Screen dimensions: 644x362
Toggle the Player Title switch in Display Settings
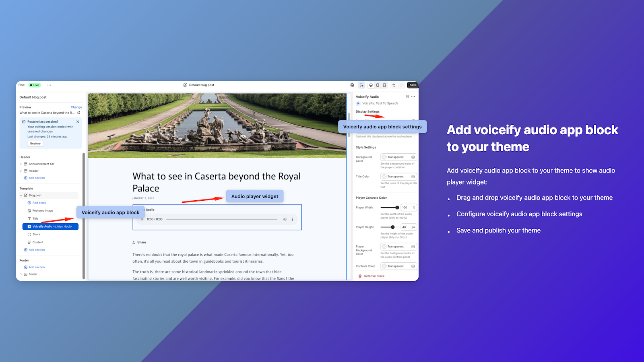(x=413, y=121)
